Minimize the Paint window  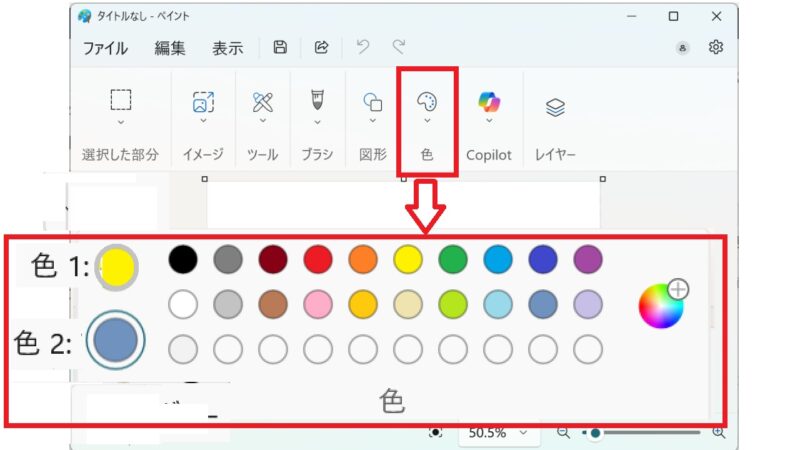point(632,16)
